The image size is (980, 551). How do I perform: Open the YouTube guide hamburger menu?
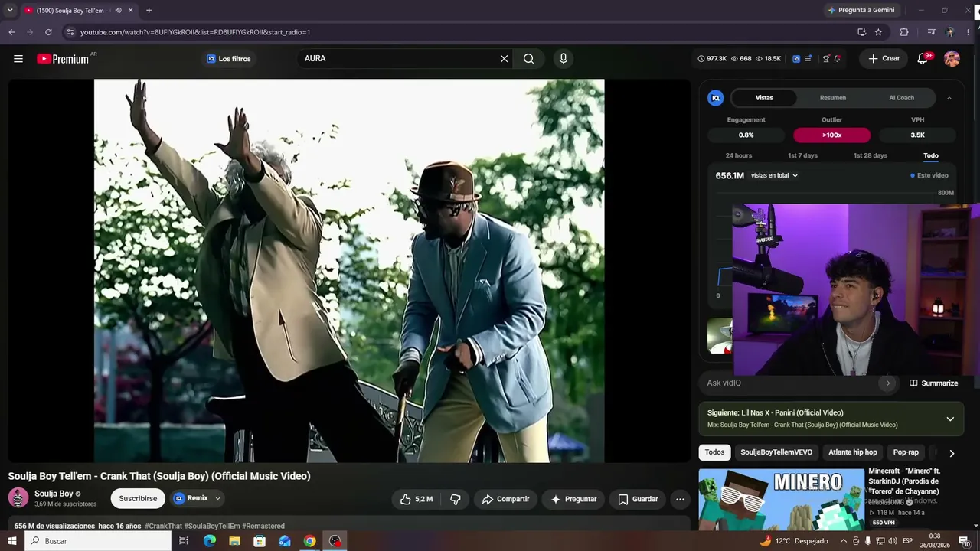point(18,59)
